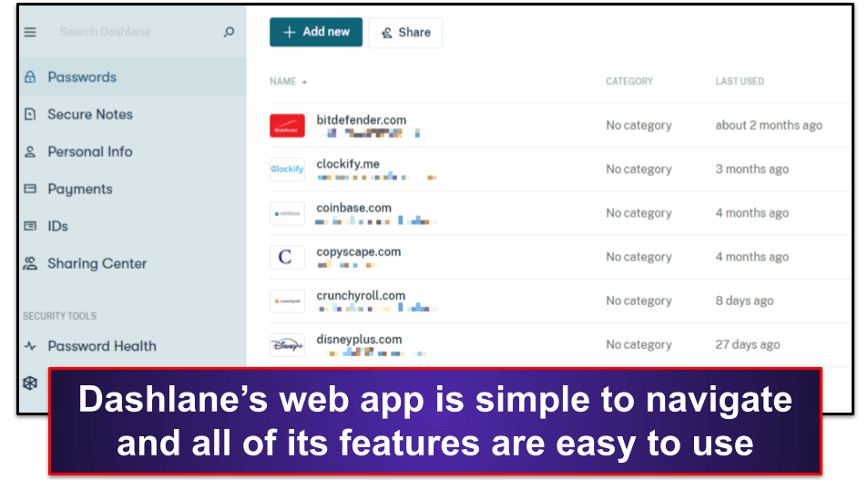Screen dimensions: 868x480
Task: Open the disneyplus.com entry
Action: [359, 340]
